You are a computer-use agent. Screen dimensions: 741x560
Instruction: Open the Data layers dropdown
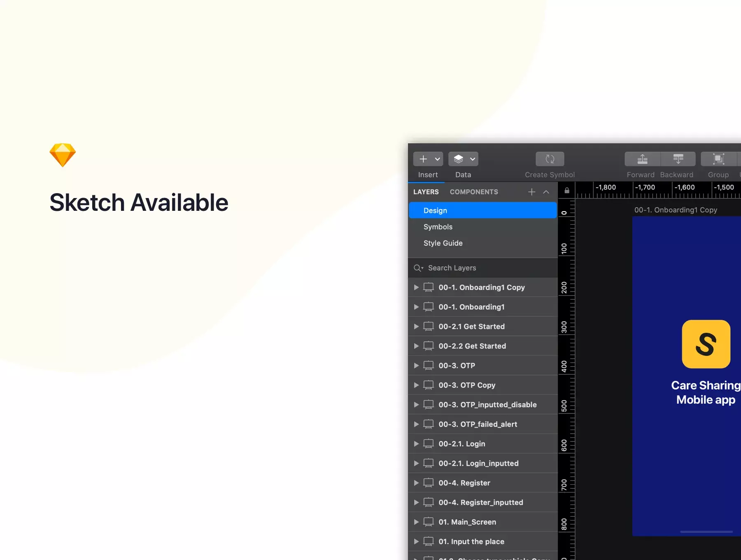[x=463, y=159]
